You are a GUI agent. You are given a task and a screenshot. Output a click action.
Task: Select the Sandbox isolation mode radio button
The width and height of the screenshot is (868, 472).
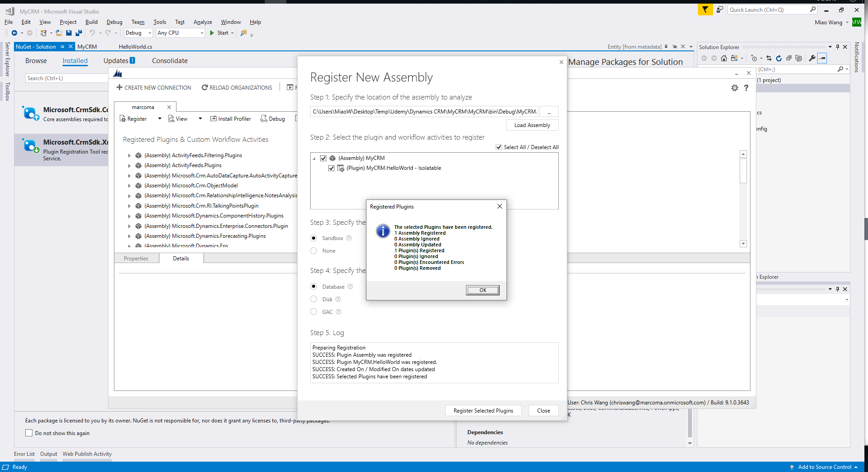coord(314,238)
